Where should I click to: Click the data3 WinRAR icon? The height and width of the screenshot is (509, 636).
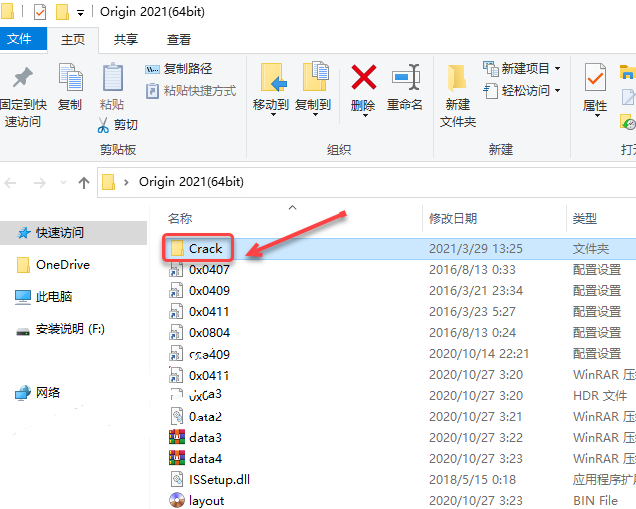coord(177,437)
